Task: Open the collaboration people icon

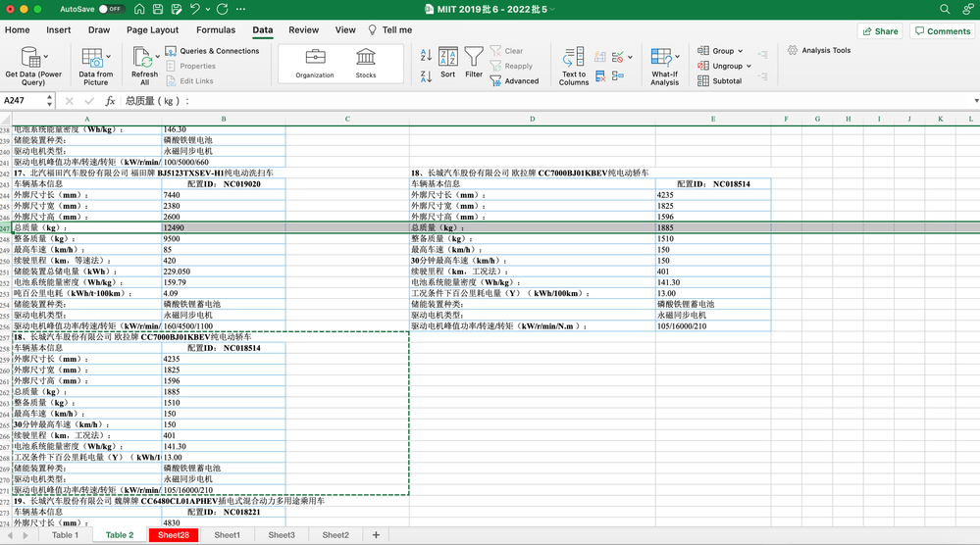Action: click(x=968, y=9)
